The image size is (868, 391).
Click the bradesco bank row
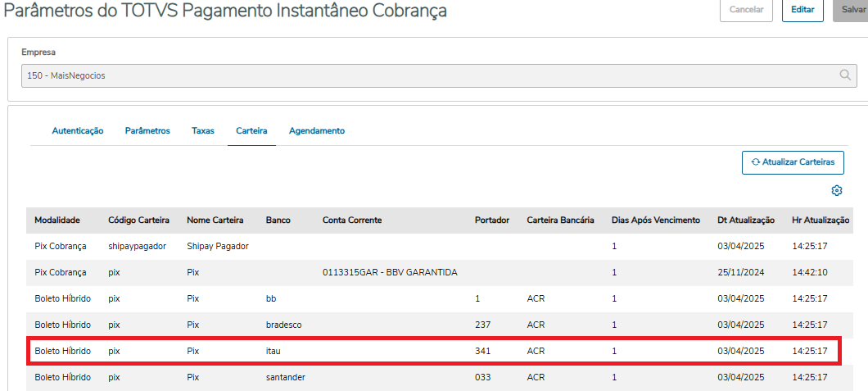[434, 325]
